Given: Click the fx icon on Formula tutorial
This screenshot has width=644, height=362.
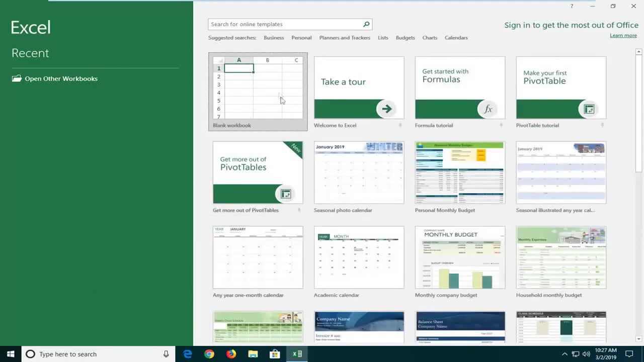Looking at the screenshot, I should [x=488, y=109].
